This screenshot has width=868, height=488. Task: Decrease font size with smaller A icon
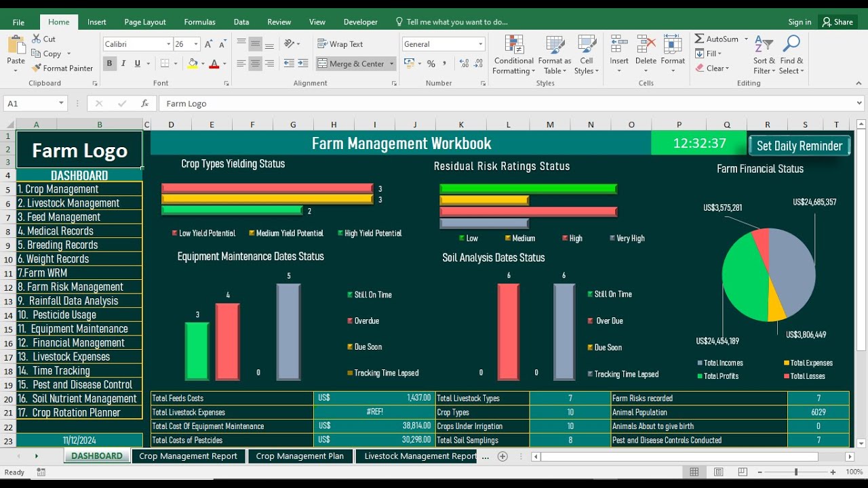click(223, 44)
